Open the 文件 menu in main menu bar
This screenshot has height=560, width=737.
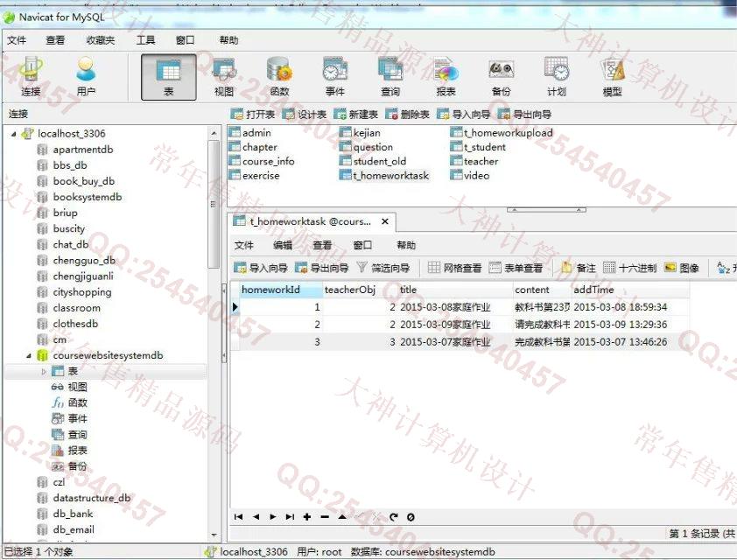click(17, 40)
